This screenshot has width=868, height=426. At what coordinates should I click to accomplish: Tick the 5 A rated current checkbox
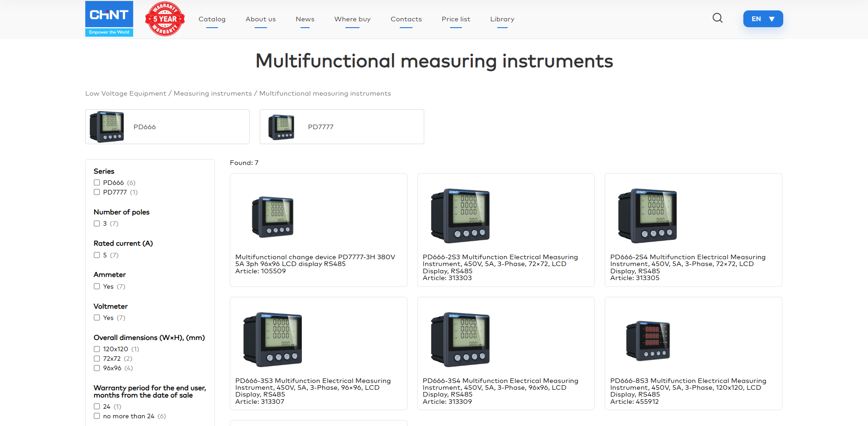pyautogui.click(x=97, y=255)
